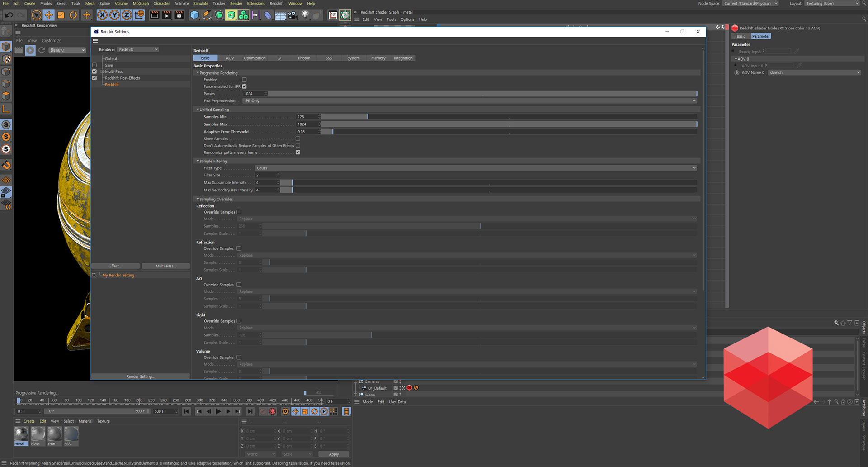868x467 pixels.
Task: Enable Show Samples checkbox
Action: coord(298,139)
